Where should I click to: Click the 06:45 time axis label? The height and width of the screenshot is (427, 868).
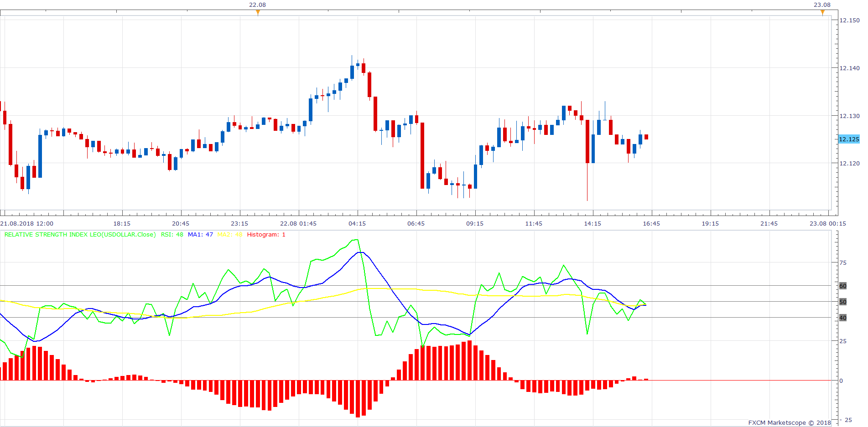pyautogui.click(x=416, y=224)
